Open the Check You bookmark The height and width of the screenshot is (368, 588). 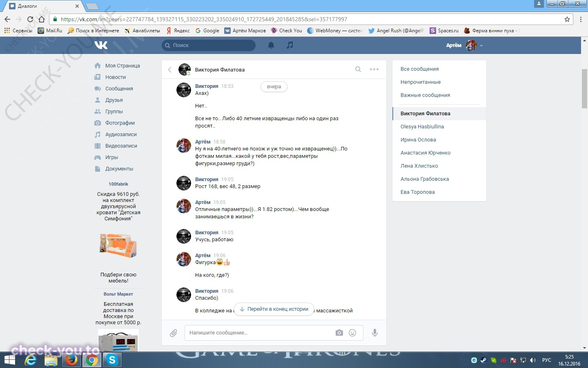(x=287, y=31)
